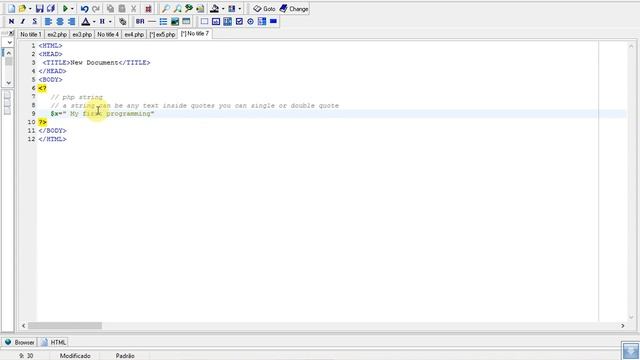Viewport: 640px width, 360px height.
Task: Expand the open file dropdown arrow
Action: pyautogui.click(x=30, y=9)
